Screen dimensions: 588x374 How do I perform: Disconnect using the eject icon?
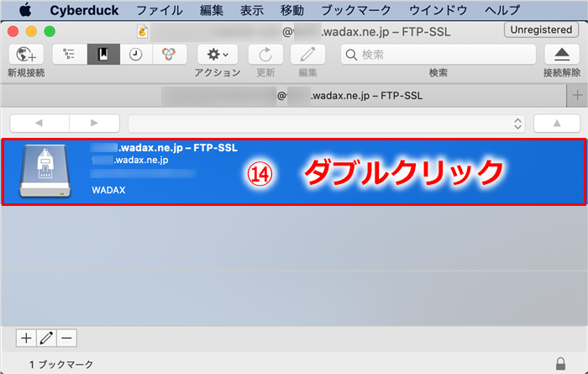click(562, 55)
